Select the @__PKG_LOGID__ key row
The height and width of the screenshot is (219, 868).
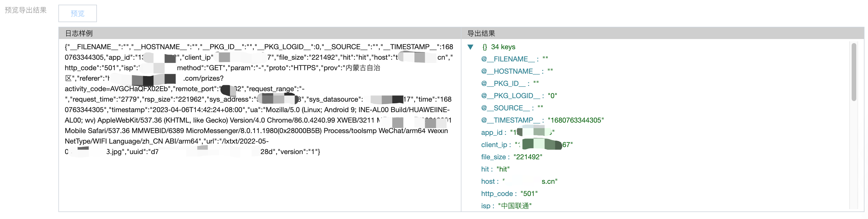519,96
